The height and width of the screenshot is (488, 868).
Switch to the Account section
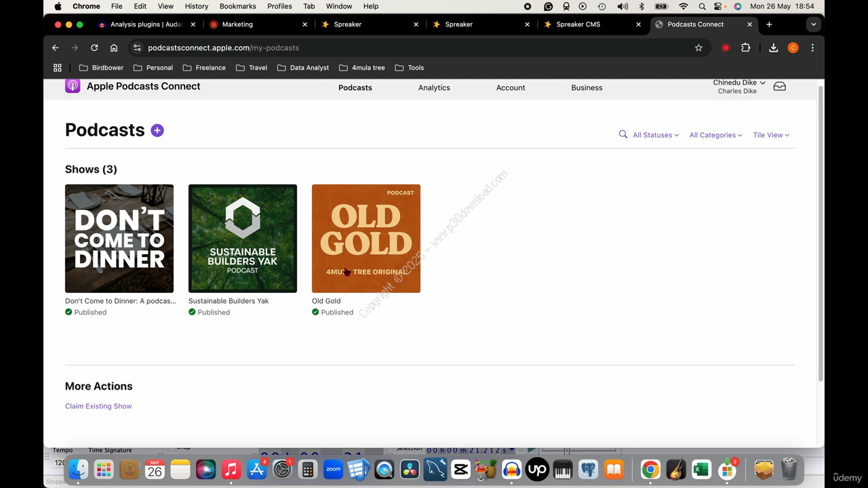point(511,87)
